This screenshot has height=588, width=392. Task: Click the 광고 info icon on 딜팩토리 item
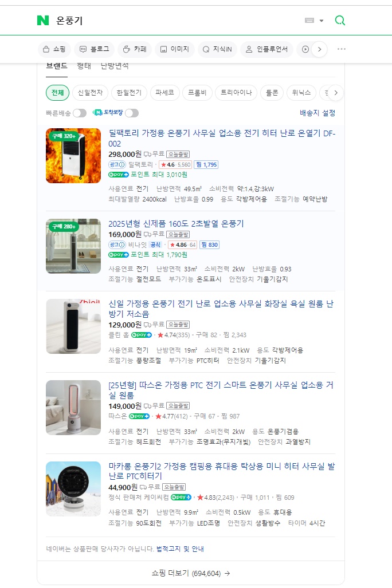(x=117, y=165)
